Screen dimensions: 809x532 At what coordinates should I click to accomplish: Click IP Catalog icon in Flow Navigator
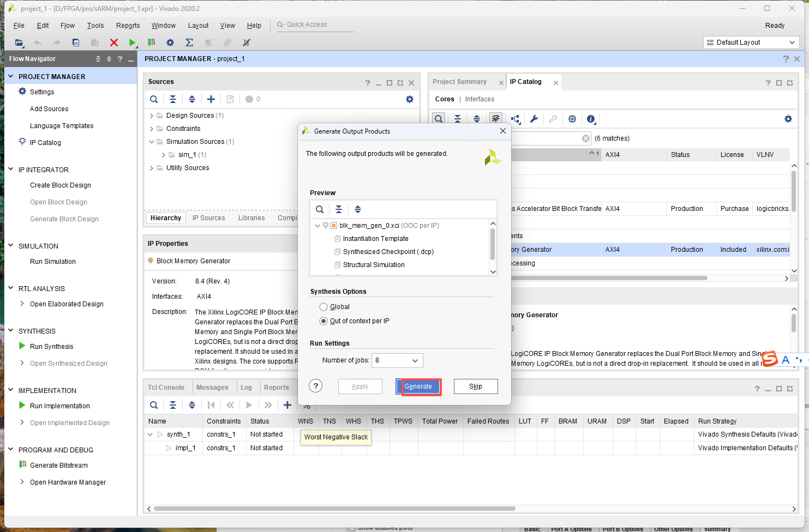pos(22,142)
